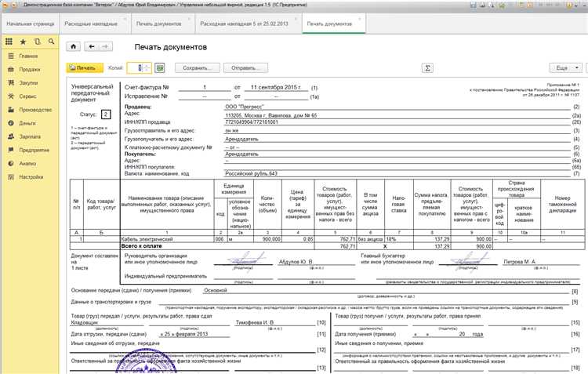Image resolution: width=588 pixels, height=374 pixels.
Task: Navigate forward with right arrow
Action: pyautogui.click(x=103, y=48)
